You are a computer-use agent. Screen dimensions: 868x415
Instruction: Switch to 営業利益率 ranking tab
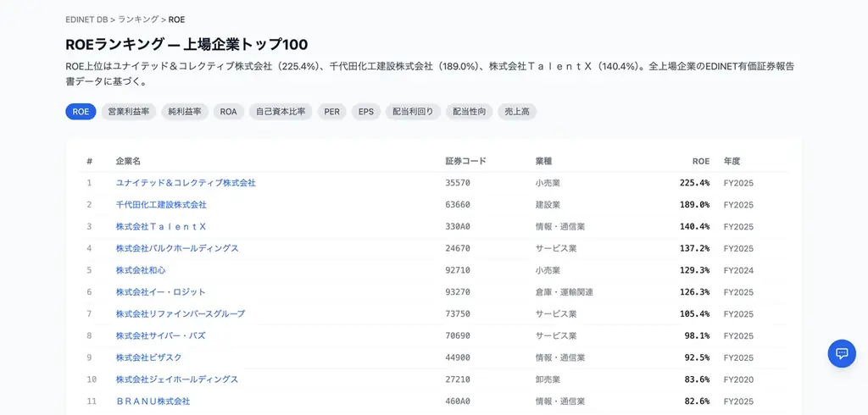(129, 111)
